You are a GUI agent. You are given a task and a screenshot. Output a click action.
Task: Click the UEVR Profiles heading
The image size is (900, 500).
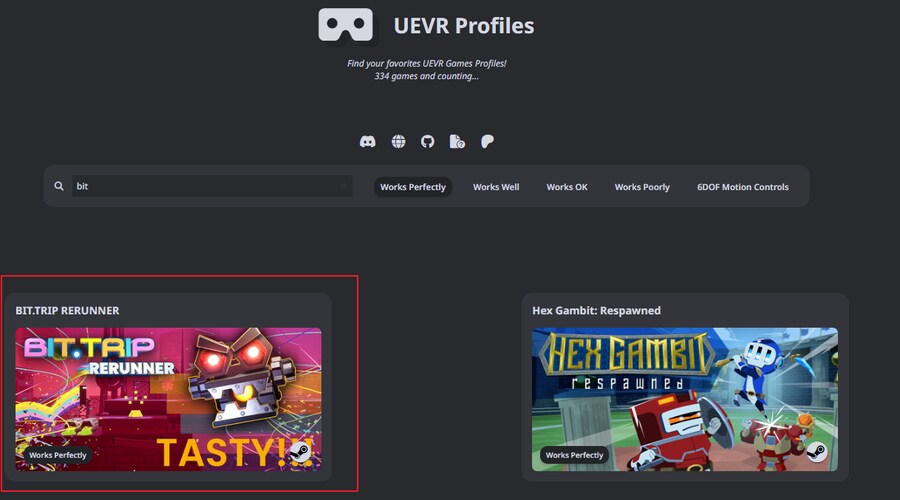click(464, 26)
